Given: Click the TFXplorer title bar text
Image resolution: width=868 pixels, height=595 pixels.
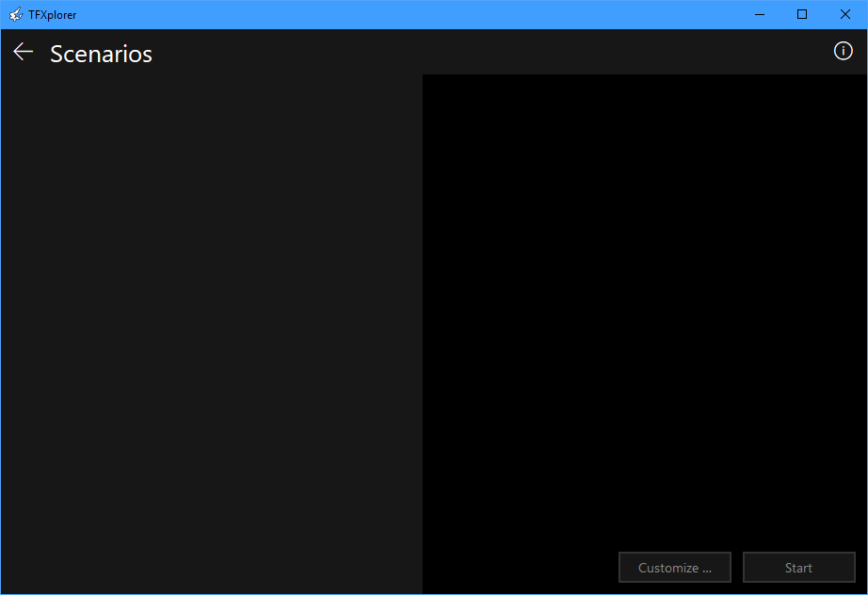Looking at the screenshot, I should click(x=53, y=14).
